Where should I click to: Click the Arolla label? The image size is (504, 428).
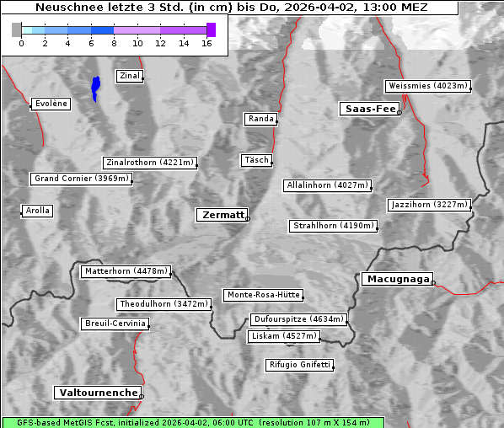coord(37,211)
